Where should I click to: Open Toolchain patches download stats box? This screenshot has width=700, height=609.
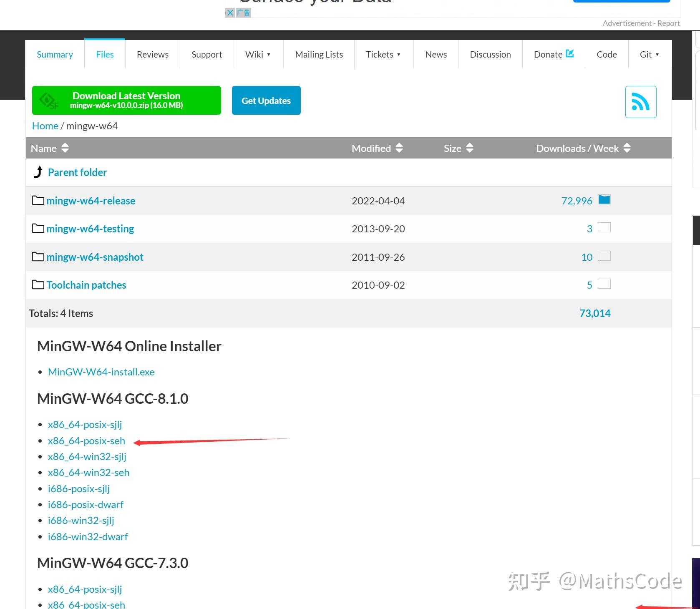point(604,284)
